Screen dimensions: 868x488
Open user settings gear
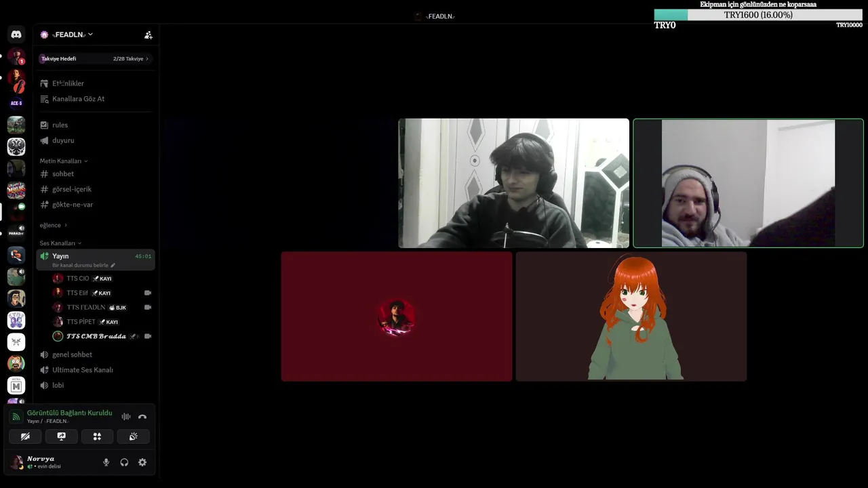tap(142, 462)
